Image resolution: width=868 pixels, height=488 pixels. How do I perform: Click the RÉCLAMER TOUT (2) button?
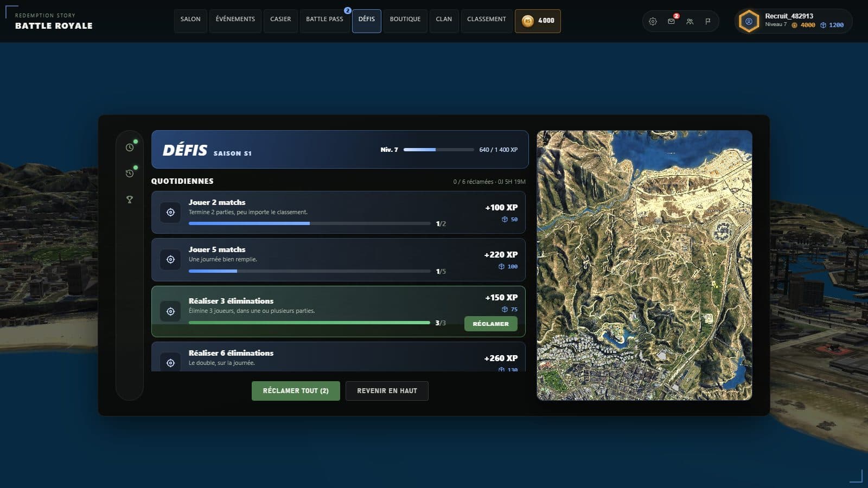point(296,391)
